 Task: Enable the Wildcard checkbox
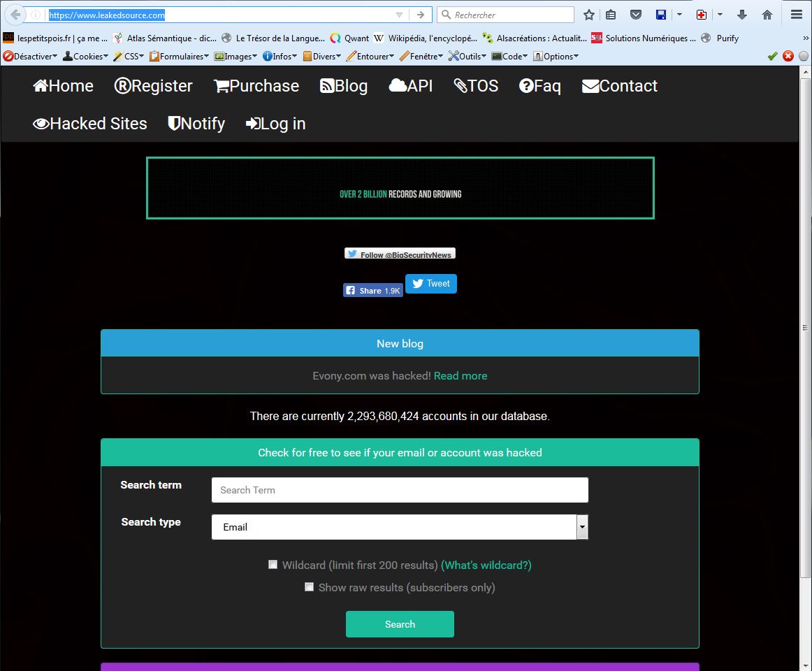click(x=273, y=565)
